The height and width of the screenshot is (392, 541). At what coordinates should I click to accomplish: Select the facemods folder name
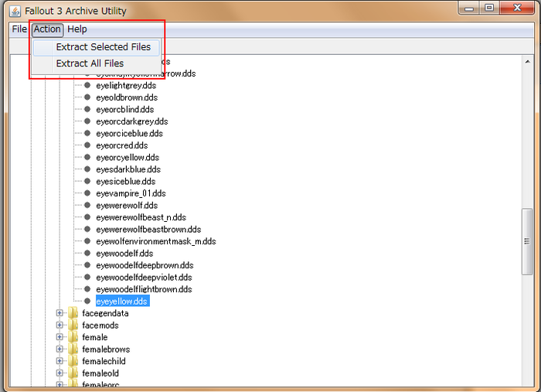coord(100,326)
